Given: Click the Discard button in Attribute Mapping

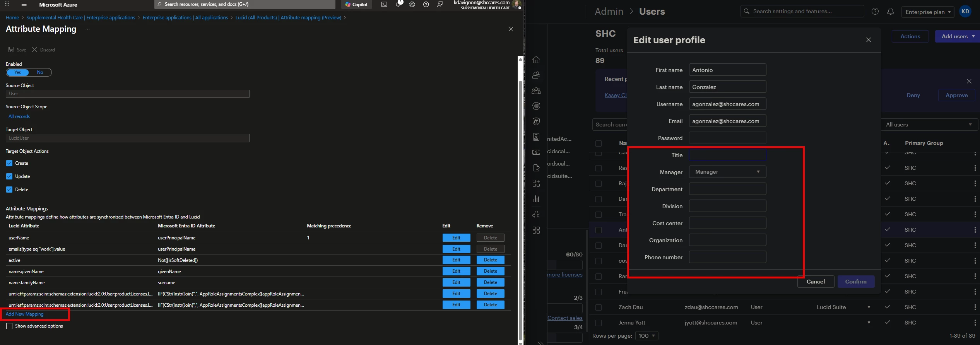Looking at the screenshot, I should tap(43, 50).
